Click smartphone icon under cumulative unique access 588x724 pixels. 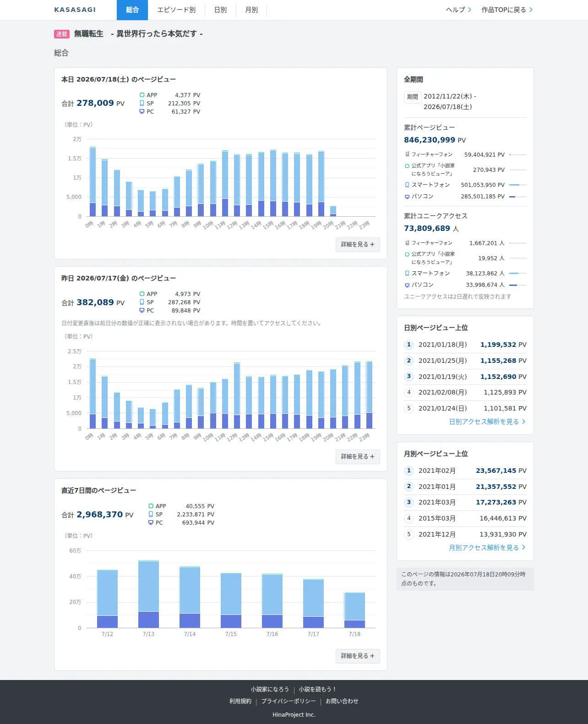click(407, 273)
